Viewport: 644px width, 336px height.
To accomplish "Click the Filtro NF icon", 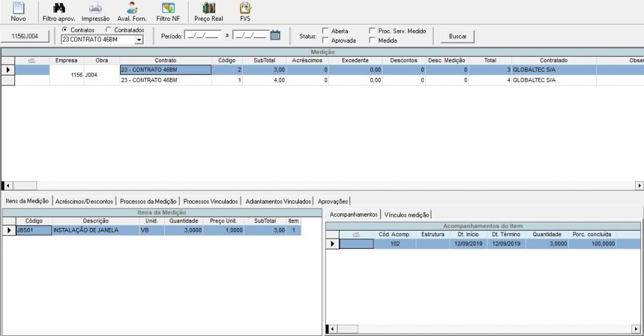I will pos(168,9).
